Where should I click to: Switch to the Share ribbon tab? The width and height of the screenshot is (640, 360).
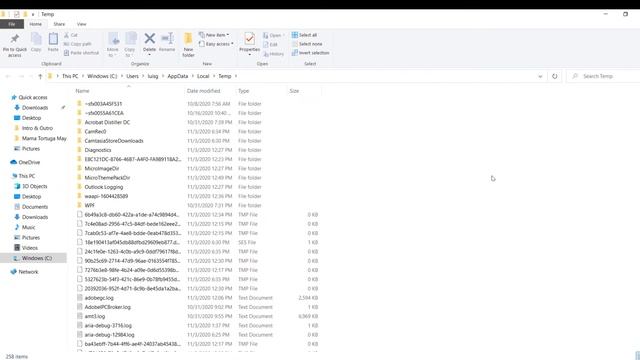pyautogui.click(x=59, y=24)
